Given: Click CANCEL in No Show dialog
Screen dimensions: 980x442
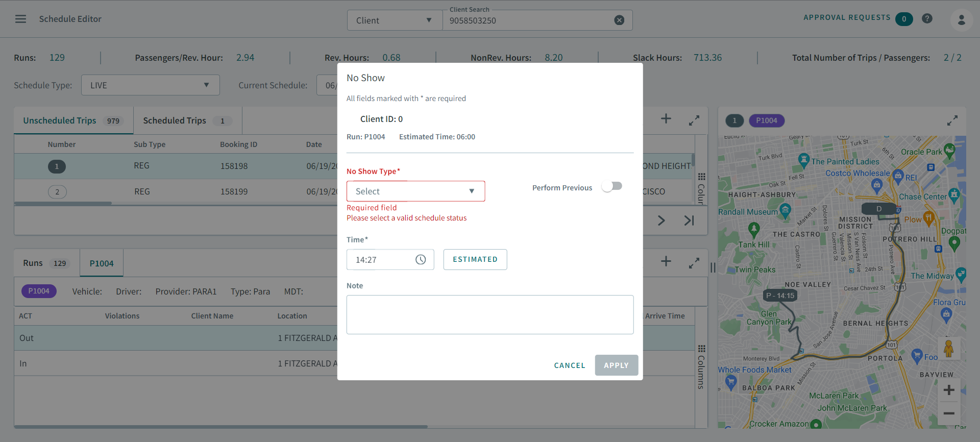Looking at the screenshot, I should pyautogui.click(x=570, y=365).
